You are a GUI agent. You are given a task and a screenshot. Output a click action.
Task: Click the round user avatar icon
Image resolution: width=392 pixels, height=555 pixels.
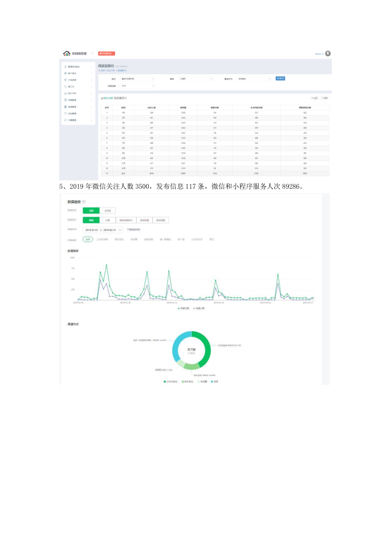point(328,53)
